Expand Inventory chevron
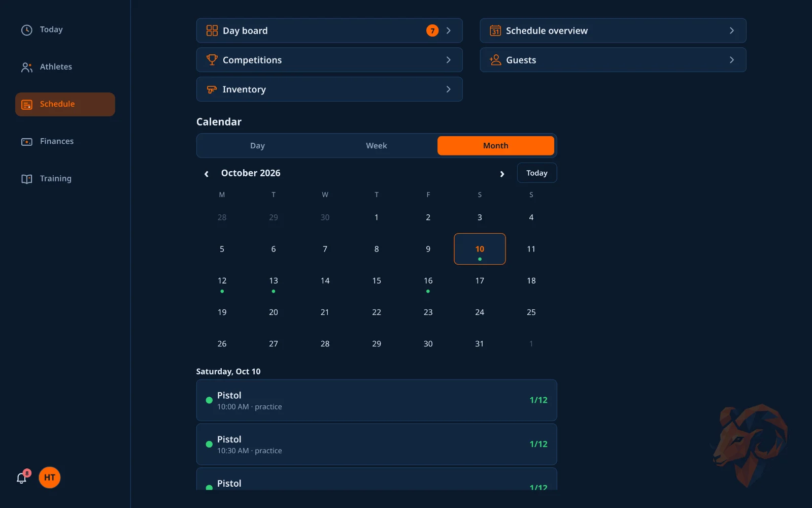Image resolution: width=812 pixels, height=508 pixels. click(x=449, y=89)
